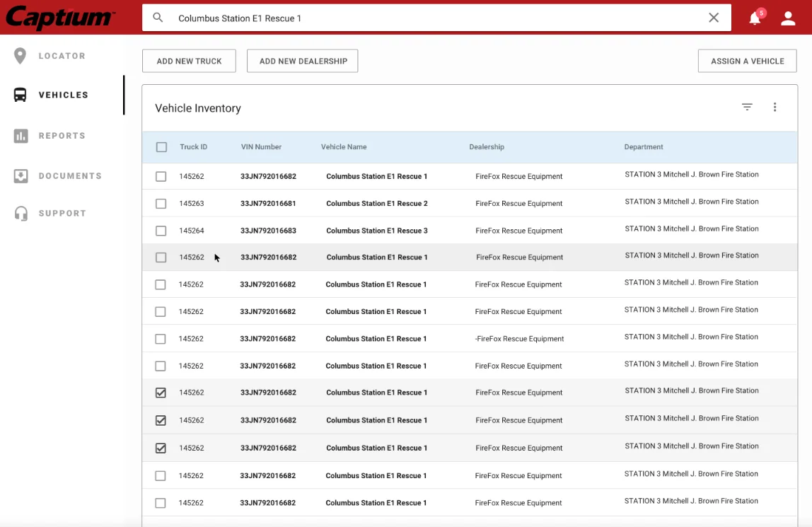Open the Vehicle Inventory filter icon
This screenshot has height=527, width=812.
click(747, 107)
